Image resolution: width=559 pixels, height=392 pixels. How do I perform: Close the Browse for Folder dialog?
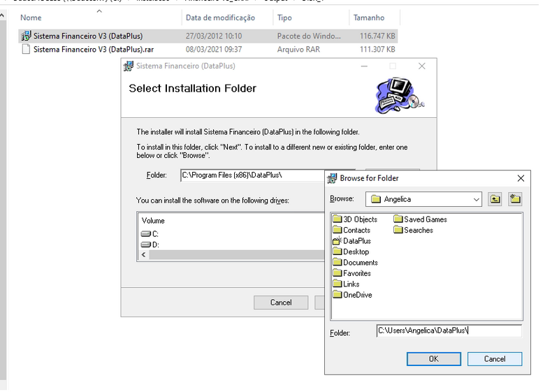click(x=521, y=178)
